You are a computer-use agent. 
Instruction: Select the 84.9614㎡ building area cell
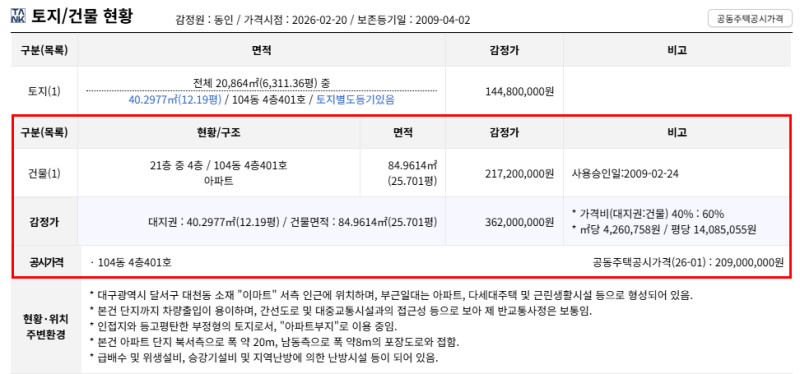413,165
